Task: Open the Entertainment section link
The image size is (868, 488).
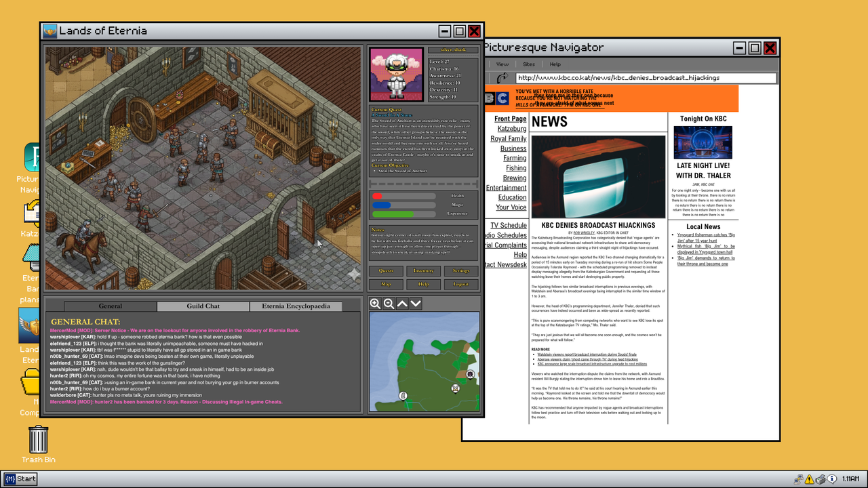Action: pyautogui.click(x=506, y=188)
